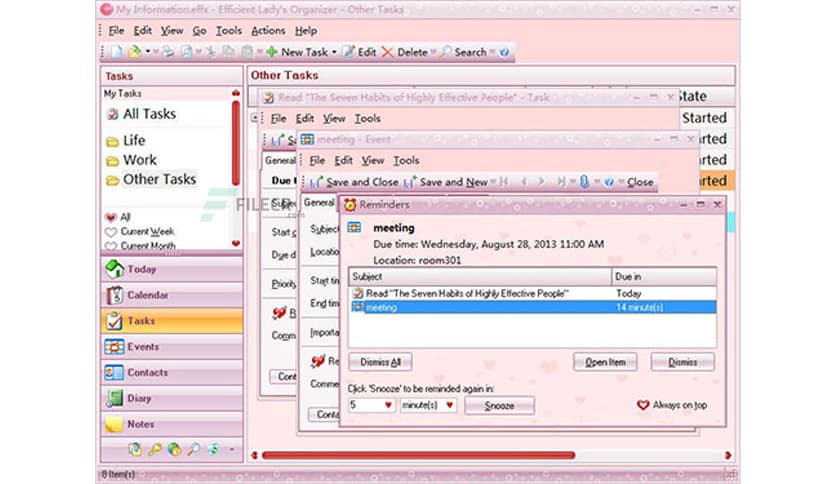This screenshot has width=836, height=484.
Task: Open the Go menu
Action: point(199,30)
